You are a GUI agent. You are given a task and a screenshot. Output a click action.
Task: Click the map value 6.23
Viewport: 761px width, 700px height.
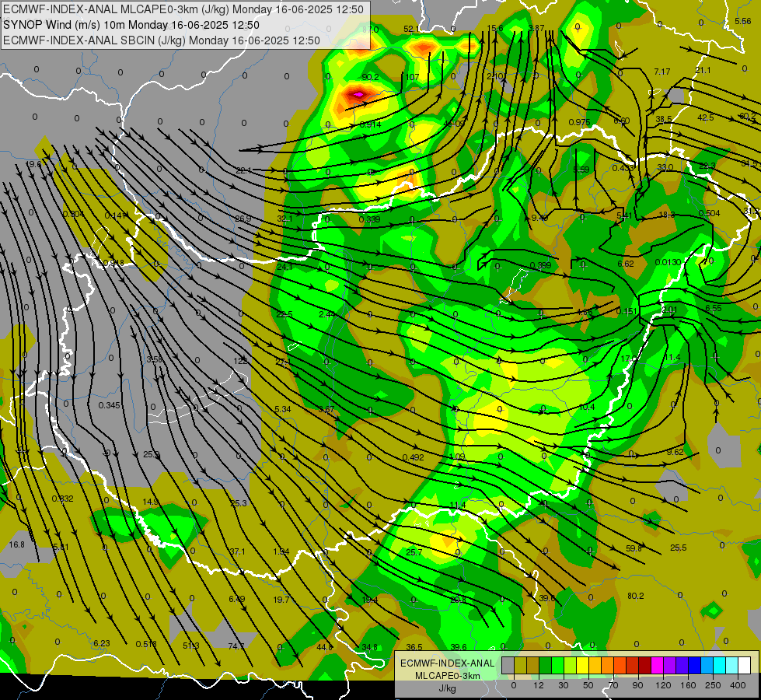(x=101, y=643)
